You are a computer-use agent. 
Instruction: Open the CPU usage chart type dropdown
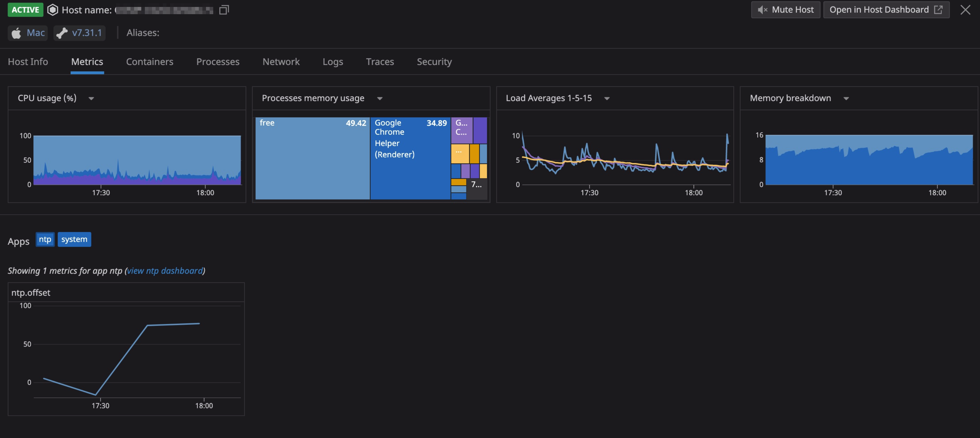point(91,99)
